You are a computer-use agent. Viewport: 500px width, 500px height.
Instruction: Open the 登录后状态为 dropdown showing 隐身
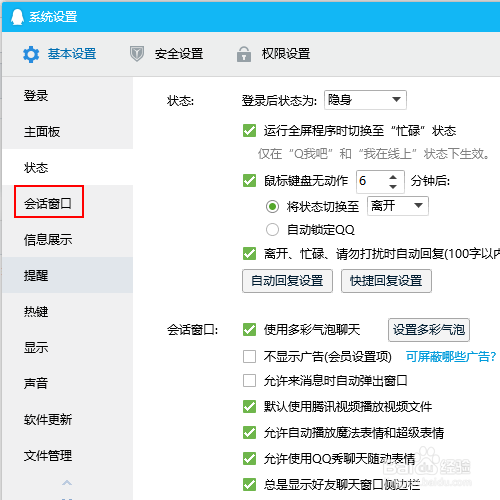pos(365,100)
